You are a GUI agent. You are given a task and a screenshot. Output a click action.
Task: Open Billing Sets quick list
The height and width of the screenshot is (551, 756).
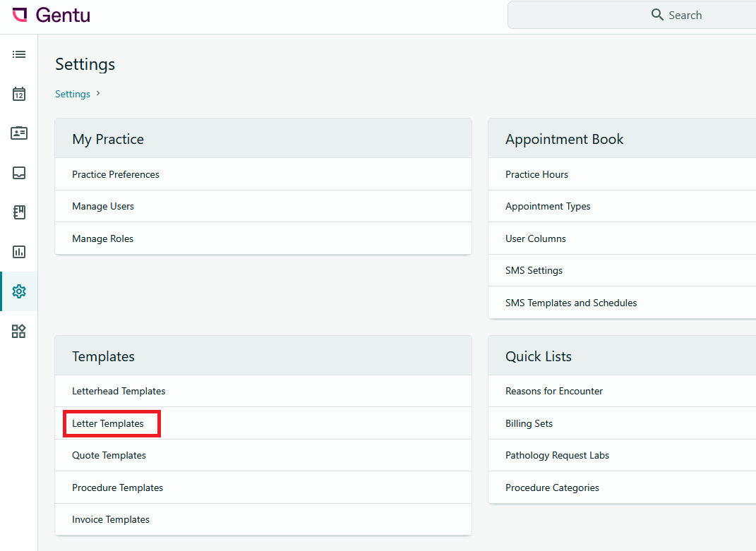click(529, 423)
